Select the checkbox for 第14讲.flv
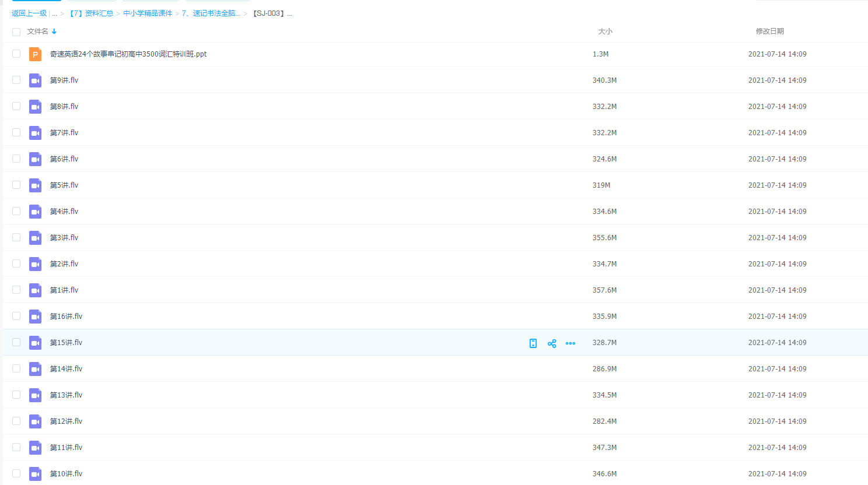 pyautogui.click(x=16, y=368)
